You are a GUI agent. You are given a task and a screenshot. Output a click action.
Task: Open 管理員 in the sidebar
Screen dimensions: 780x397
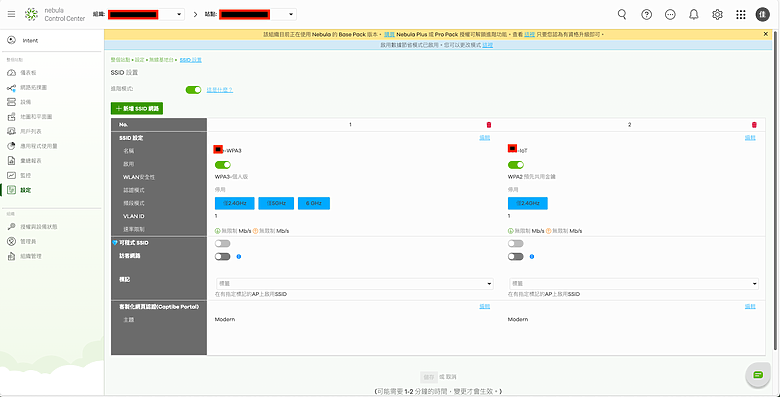pyautogui.click(x=28, y=241)
